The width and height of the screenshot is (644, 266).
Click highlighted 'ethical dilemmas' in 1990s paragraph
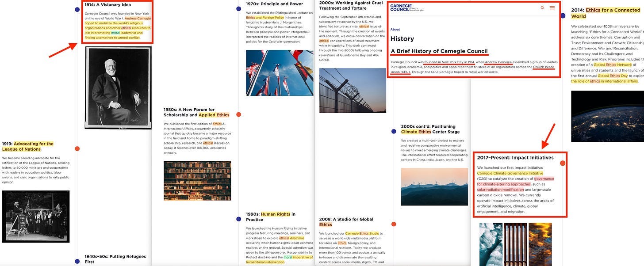pos(292,238)
